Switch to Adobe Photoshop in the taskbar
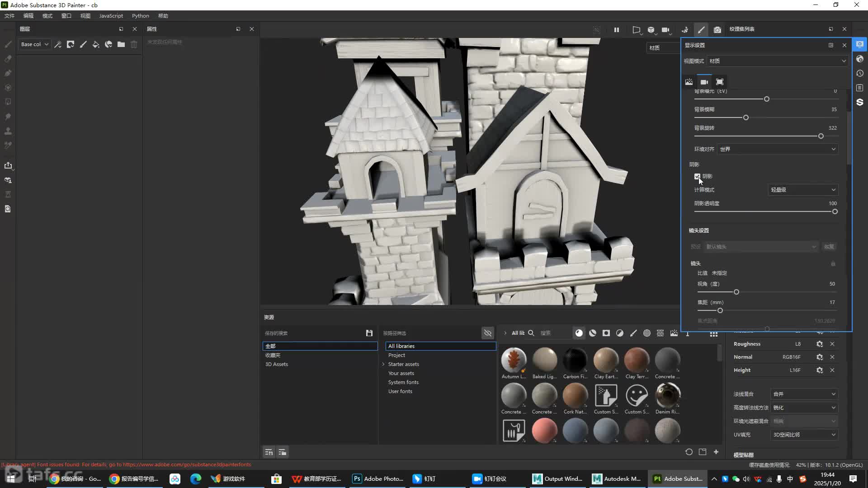 378,479
